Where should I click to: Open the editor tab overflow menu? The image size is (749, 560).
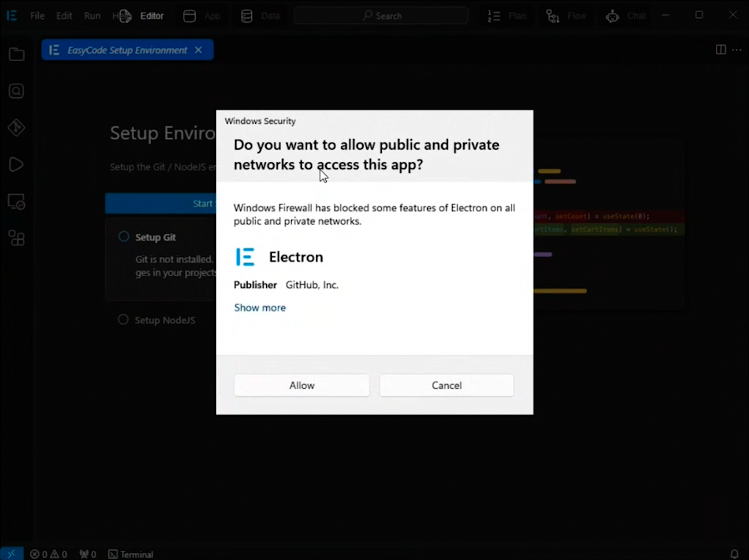[737, 50]
